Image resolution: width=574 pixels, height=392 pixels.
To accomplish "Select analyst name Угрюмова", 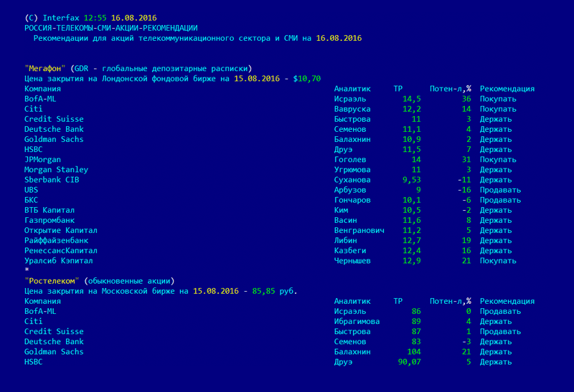I will click(x=352, y=170).
